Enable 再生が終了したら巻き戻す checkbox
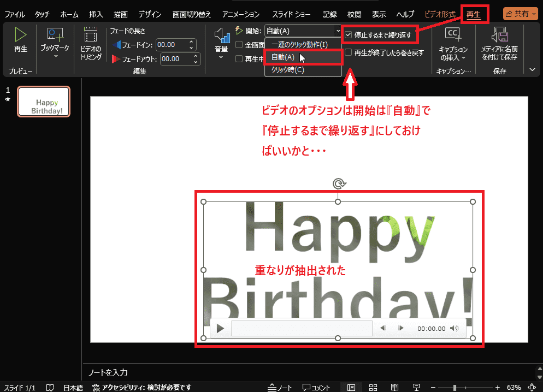The image size is (543, 392). [349, 52]
